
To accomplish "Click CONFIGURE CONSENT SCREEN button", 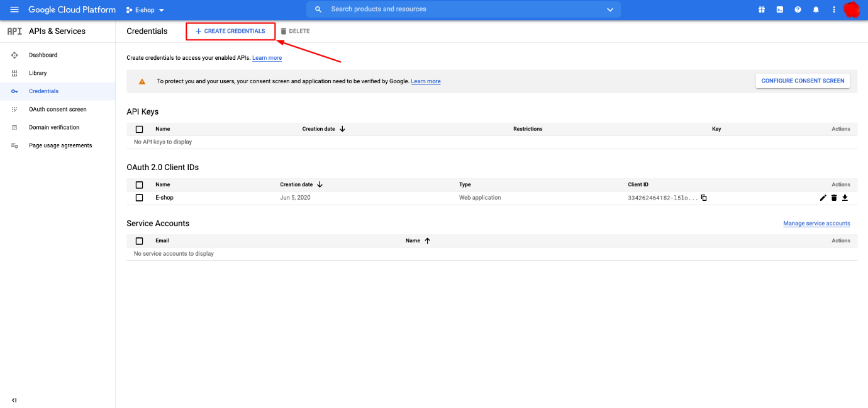I will point(803,81).
